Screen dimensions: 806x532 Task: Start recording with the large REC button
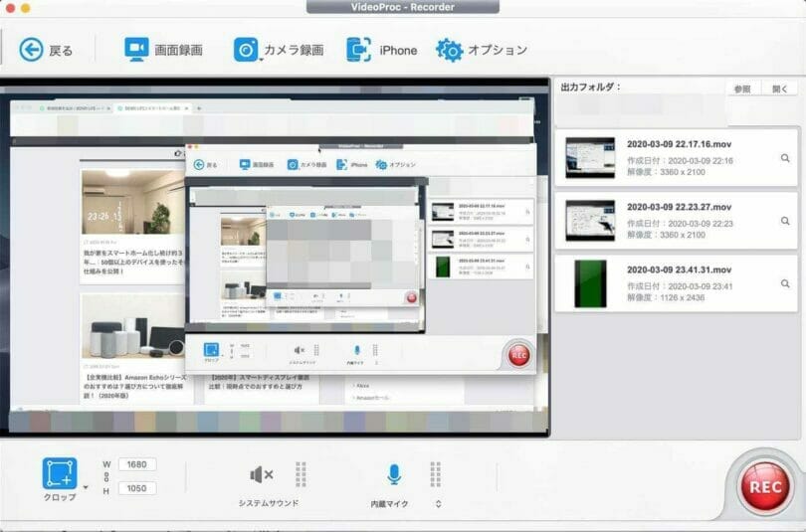pyautogui.click(x=765, y=486)
